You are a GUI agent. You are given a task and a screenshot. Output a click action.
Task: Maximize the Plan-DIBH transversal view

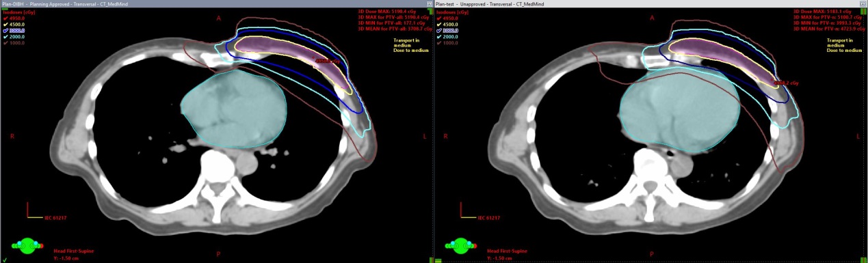click(x=430, y=3)
